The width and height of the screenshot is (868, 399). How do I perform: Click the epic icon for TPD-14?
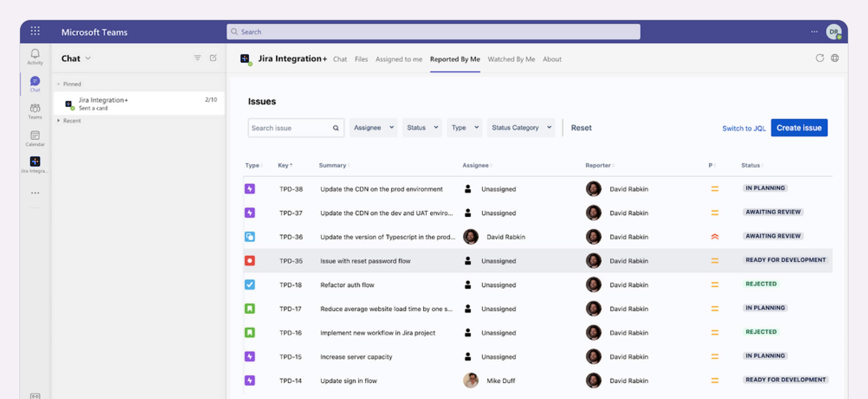(250, 381)
